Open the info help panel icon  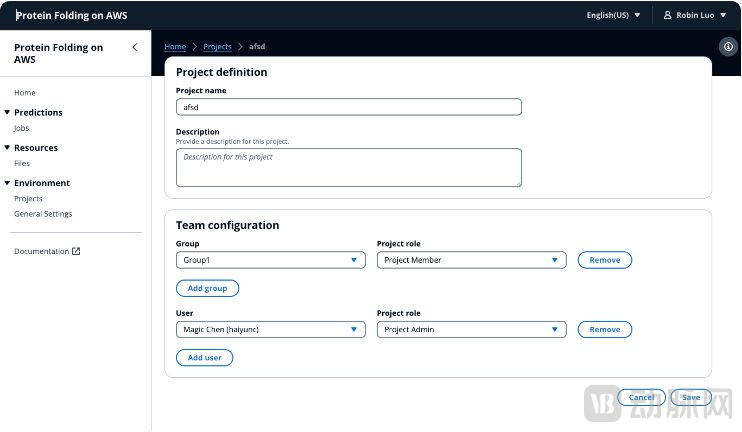coord(728,47)
